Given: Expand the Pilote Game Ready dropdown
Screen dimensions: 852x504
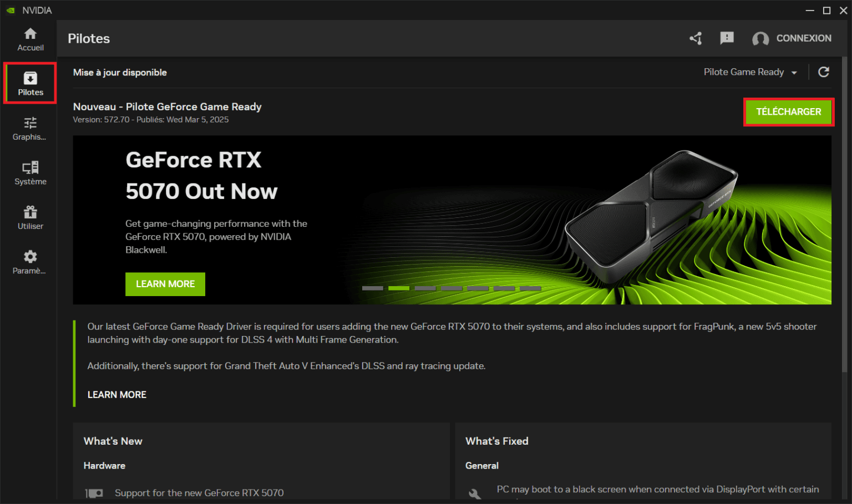Looking at the screenshot, I should tap(750, 72).
